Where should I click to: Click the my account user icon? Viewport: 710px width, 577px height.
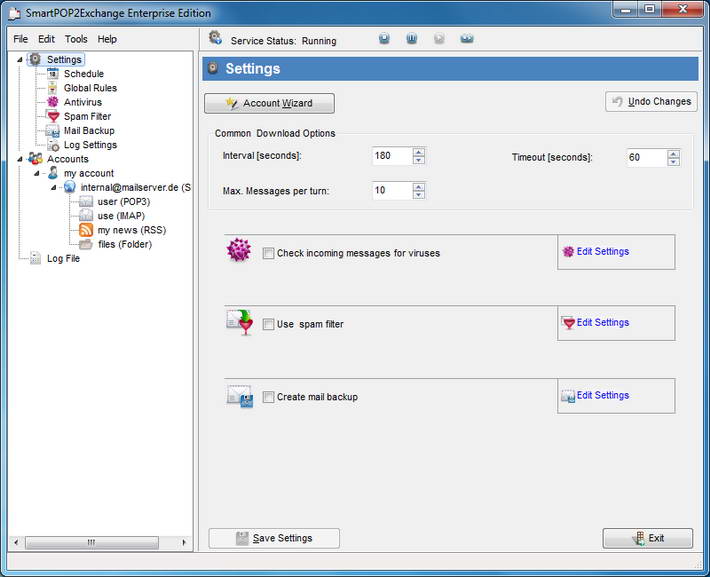[x=53, y=173]
